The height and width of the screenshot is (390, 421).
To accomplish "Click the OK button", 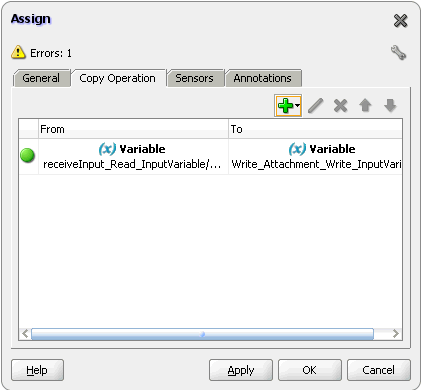I will (x=310, y=370).
